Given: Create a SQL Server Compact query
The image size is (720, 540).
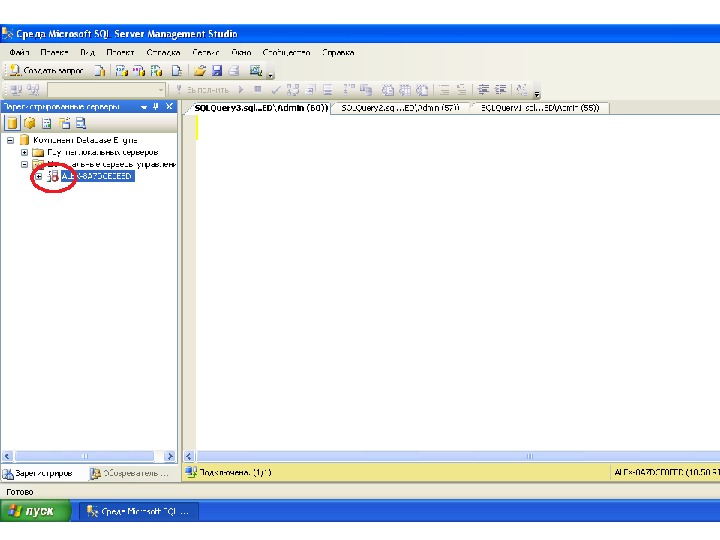Looking at the screenshot, I should click(x=176, y=71).
